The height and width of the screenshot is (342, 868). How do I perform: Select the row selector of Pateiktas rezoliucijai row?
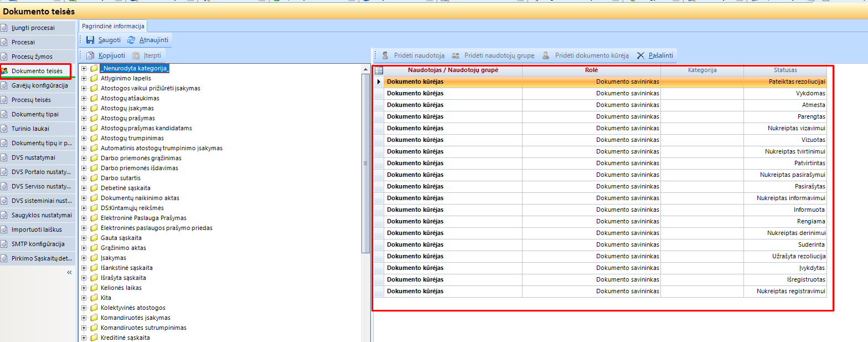[379, 81]
